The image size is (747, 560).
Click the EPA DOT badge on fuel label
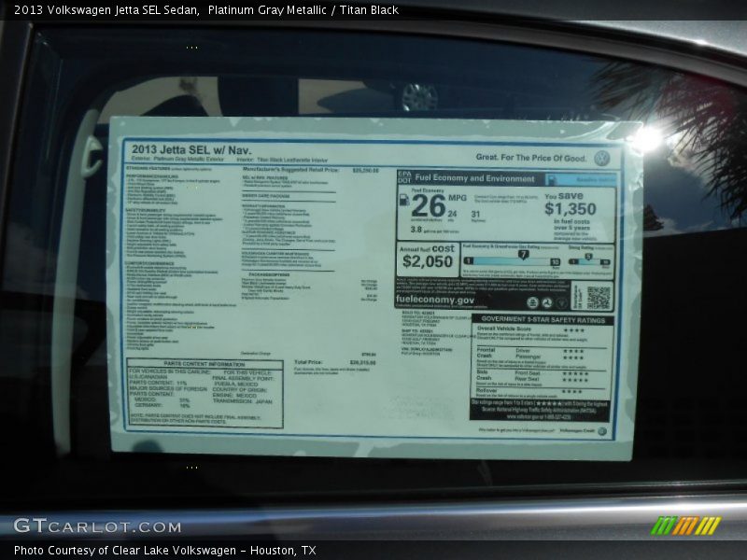coord(404,176)
